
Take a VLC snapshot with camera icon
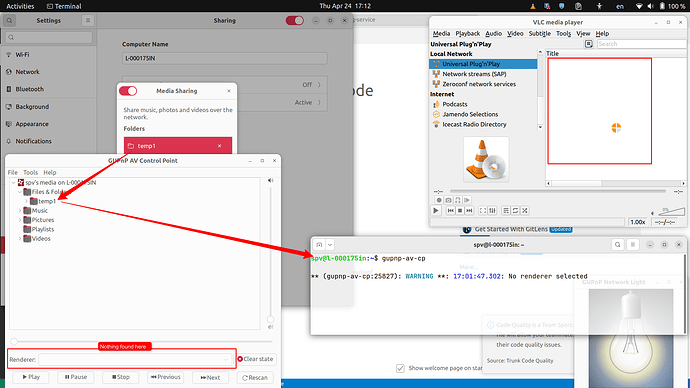(448, 200)
